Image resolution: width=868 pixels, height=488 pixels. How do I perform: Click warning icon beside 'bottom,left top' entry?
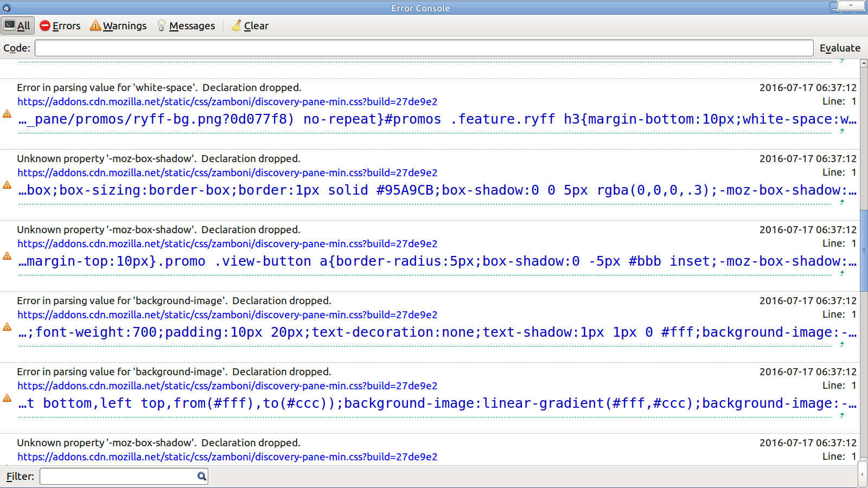tap(7, 398)
